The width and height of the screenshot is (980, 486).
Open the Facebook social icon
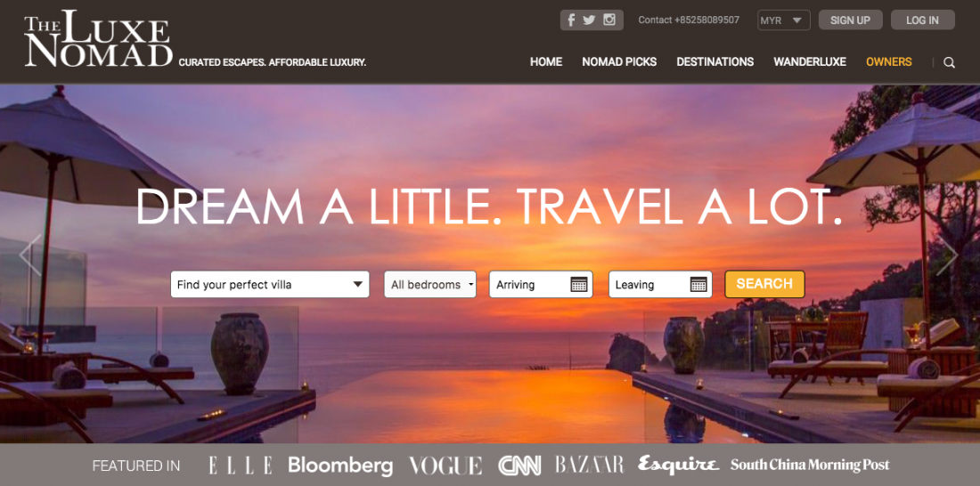point(571,20)
